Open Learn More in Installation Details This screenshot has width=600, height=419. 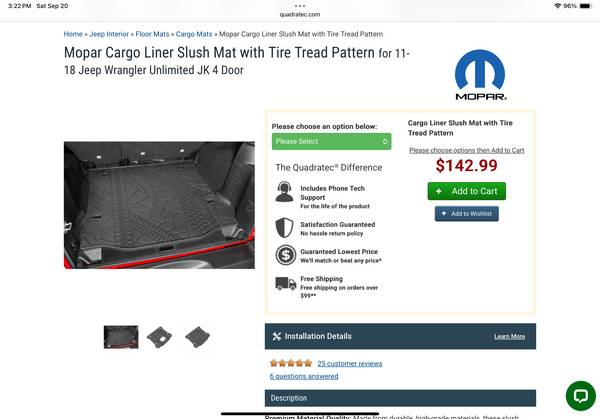(x=509, y=336)
